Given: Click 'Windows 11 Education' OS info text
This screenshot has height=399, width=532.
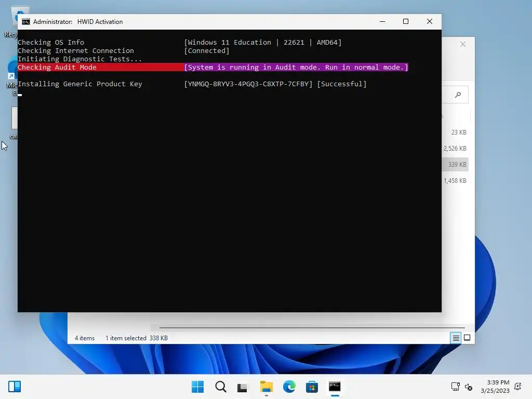Looking at the screenshot, I should [229, 43].
